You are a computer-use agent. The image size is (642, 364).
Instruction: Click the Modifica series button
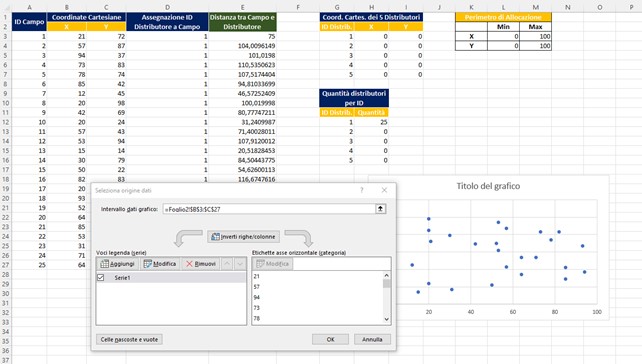tap(160, 264)
